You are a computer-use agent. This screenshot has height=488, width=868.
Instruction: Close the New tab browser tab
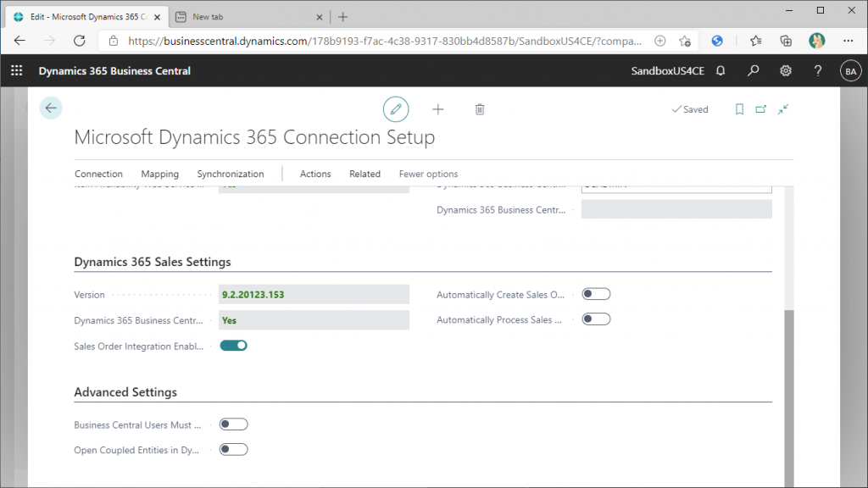click(319, 17)
